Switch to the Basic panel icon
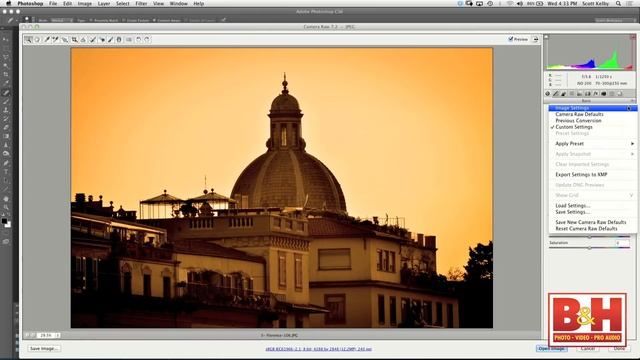640x360 pixels. pos(548,94)
